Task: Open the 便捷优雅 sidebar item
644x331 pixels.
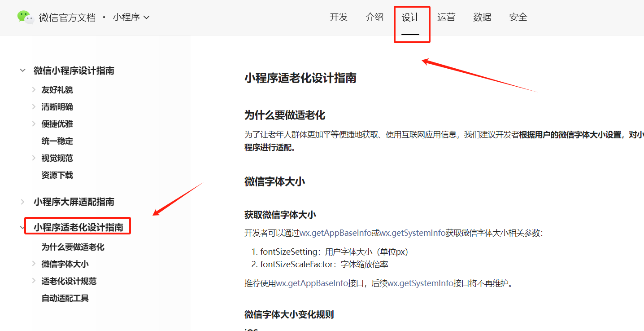Action: 57,124
